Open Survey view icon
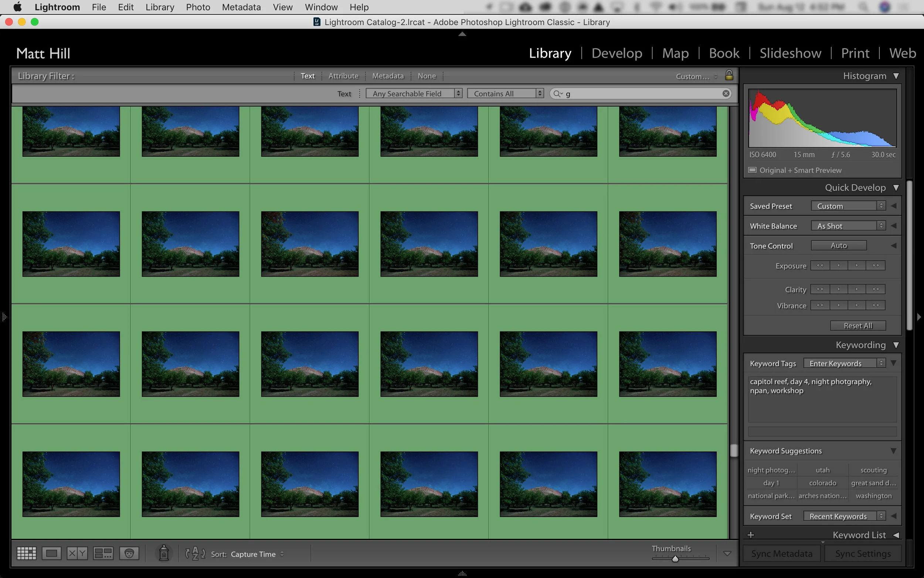 (x=103, y=553)
